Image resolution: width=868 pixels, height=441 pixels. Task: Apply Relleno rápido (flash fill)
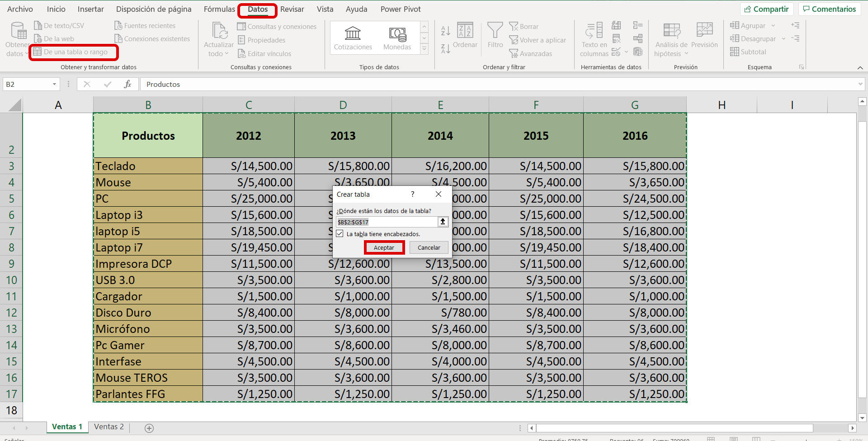[617, 25]
